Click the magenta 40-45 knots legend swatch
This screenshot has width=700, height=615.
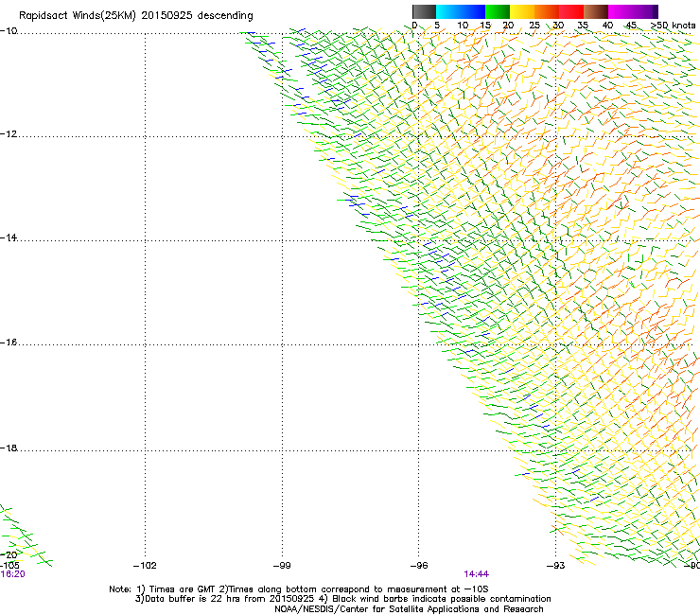621,11
